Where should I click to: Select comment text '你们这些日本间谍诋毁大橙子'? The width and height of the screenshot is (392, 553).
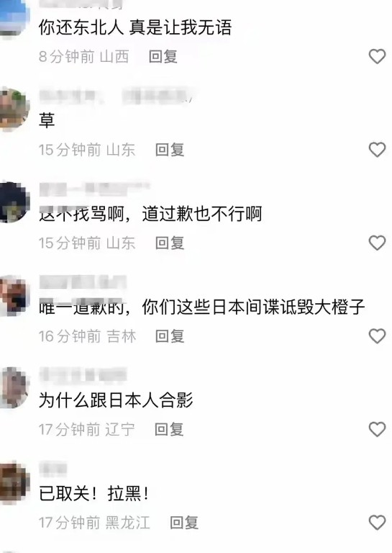click(x=253, y=307)
